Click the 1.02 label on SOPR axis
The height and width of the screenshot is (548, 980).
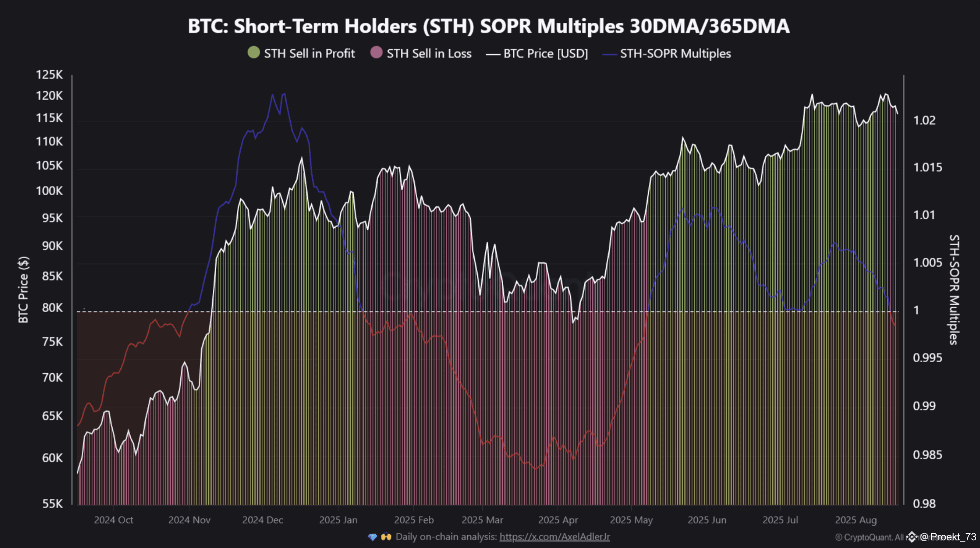pyautogui.click(x=924, y=120)
